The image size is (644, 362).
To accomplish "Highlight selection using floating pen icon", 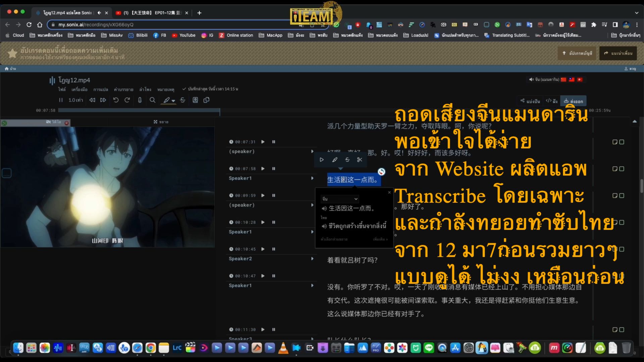I will click(335, 160).
